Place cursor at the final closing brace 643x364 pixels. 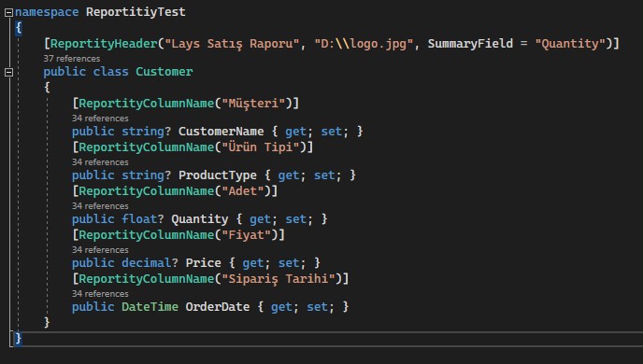click(x=18, y=338)
